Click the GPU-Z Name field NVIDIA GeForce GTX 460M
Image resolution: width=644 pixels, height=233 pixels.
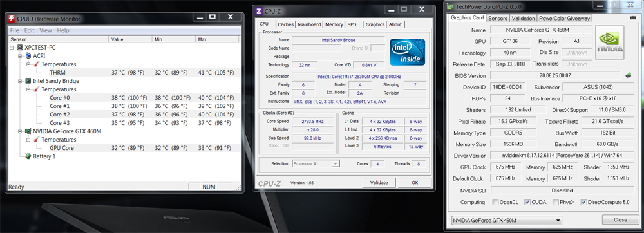tap(541, 30)
